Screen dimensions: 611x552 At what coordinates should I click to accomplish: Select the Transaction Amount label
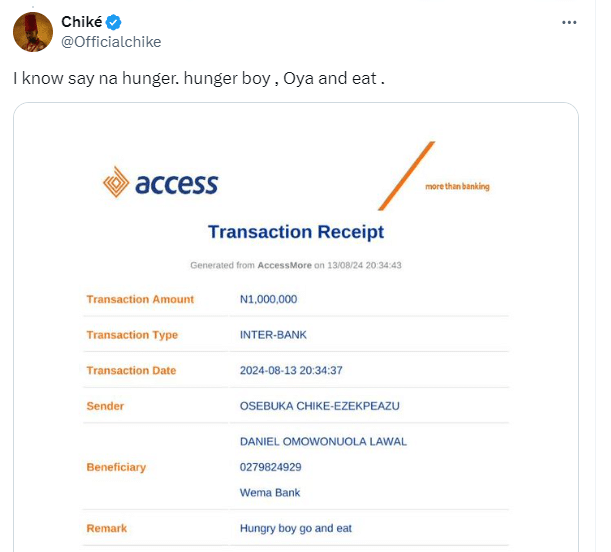pyautogui.click(x=140, y=299)
